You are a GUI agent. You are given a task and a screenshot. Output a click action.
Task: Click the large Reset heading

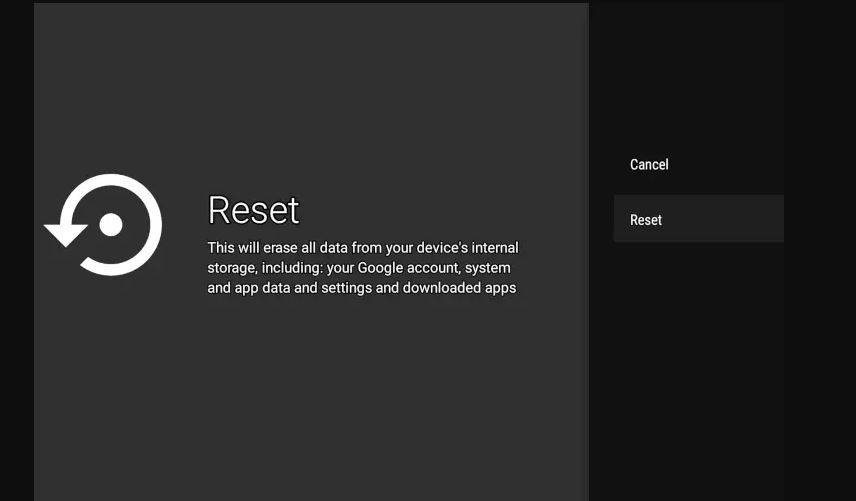[253, 210]
